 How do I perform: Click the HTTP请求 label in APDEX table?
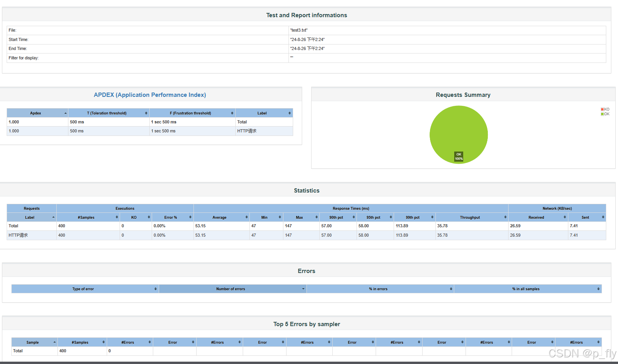pos(247,131)
